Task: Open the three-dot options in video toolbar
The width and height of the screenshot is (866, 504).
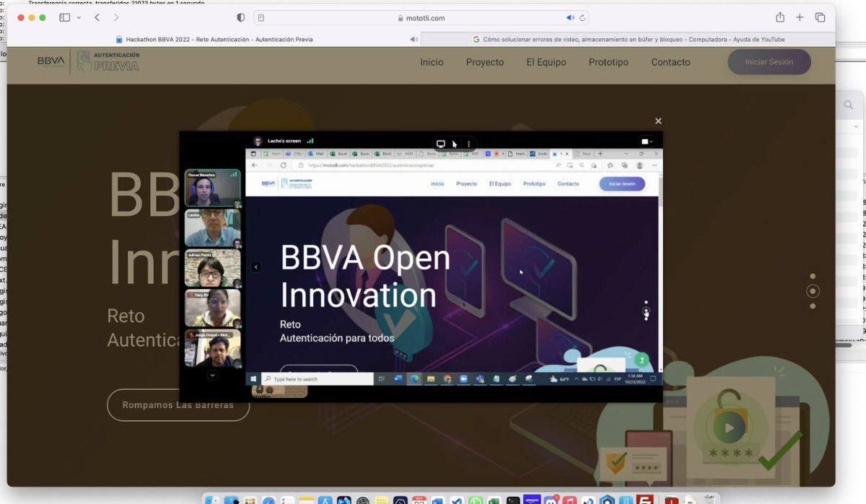Action: click(x=468, y=143)
